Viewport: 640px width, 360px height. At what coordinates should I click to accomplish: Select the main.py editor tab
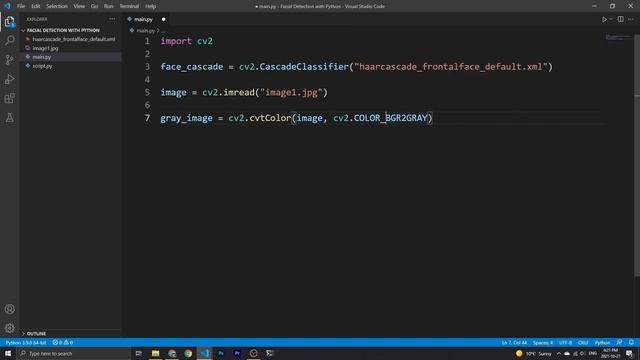[143, 19]
